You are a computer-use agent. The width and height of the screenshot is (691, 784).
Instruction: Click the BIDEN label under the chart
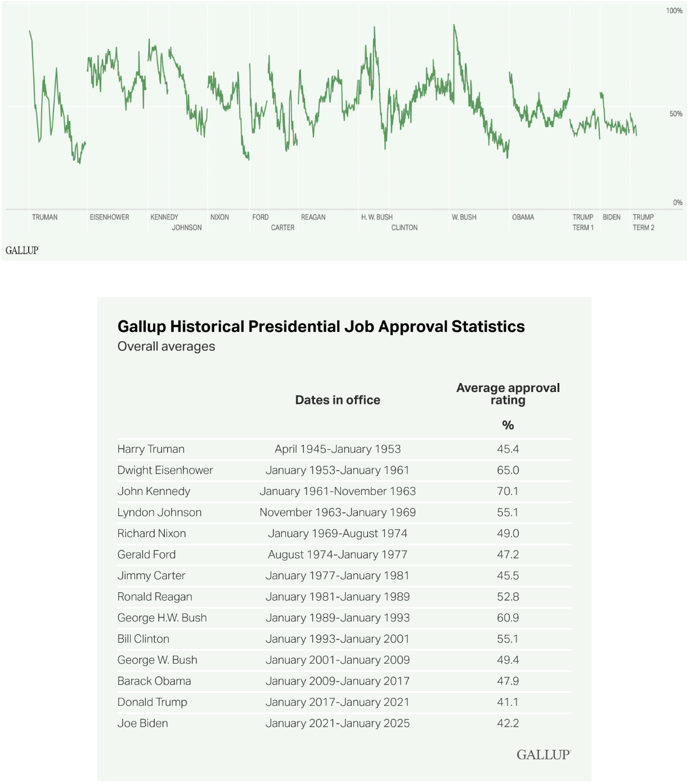click(612, 217)
